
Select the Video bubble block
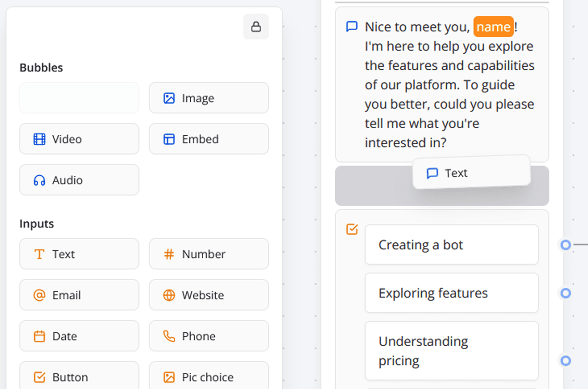point(79,139)
